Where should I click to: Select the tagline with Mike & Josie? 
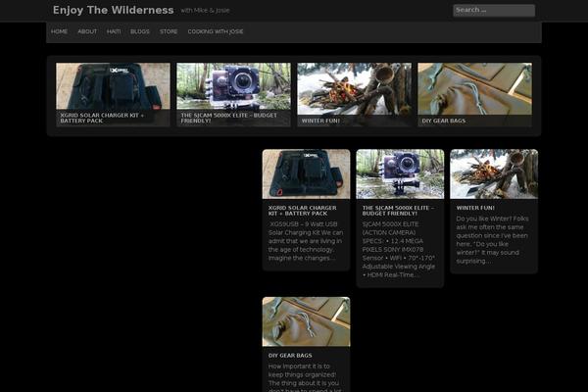click(205, 11)
